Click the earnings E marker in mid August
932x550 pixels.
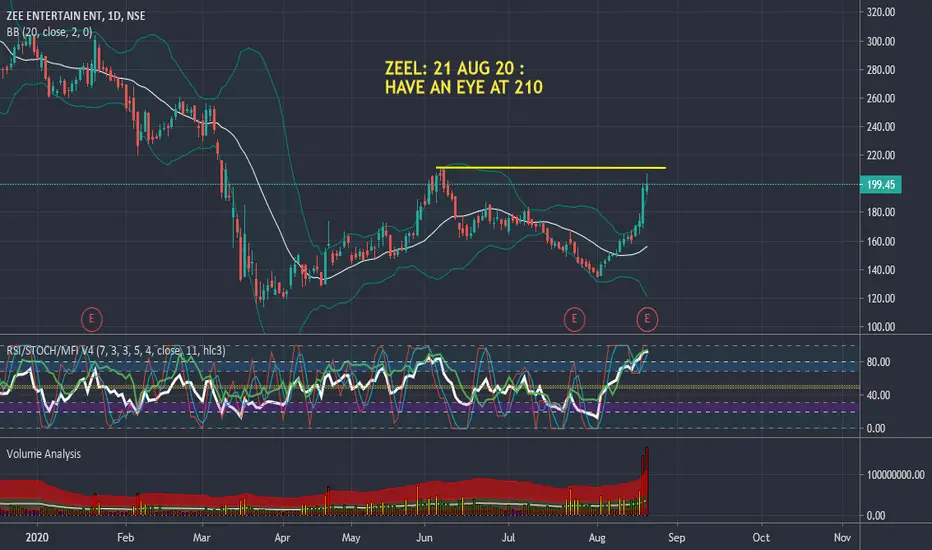point(647,319)
